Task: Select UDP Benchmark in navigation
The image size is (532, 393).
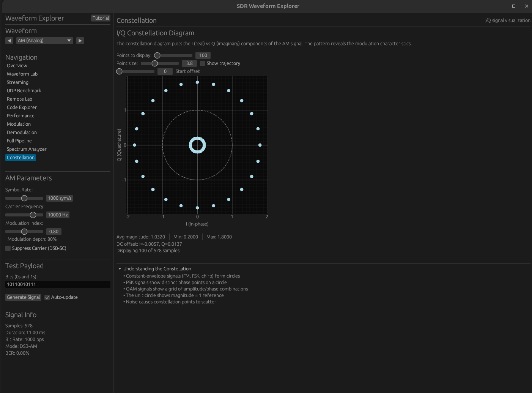Action: [24, 91]
